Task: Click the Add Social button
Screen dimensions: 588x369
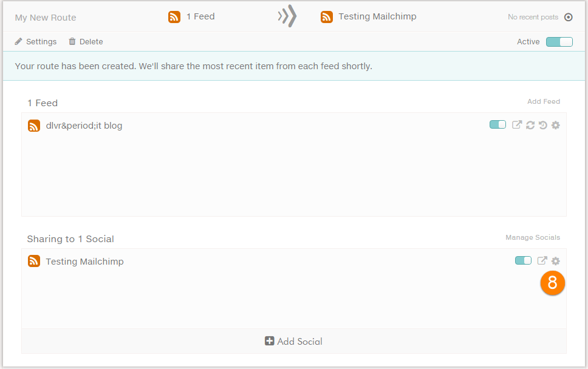Action: (x=293, y=341)
